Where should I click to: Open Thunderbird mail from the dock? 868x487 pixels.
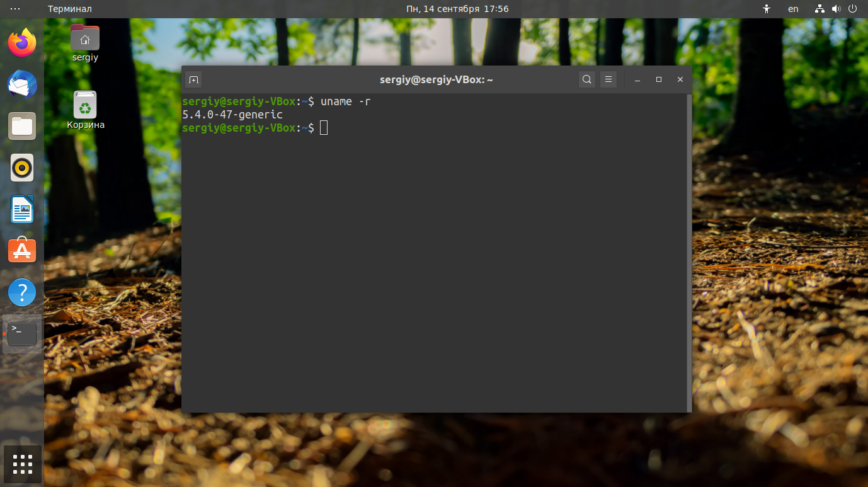22,84
